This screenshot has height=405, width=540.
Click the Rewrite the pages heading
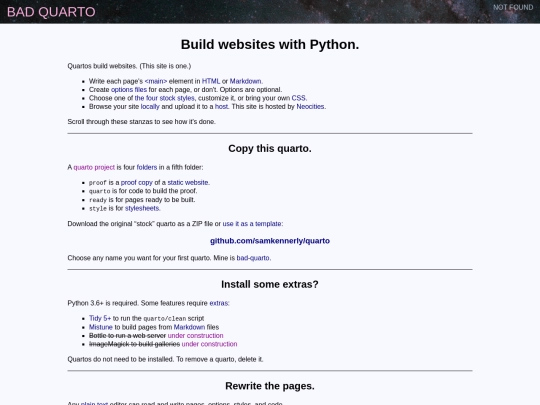tap(270, 386)
